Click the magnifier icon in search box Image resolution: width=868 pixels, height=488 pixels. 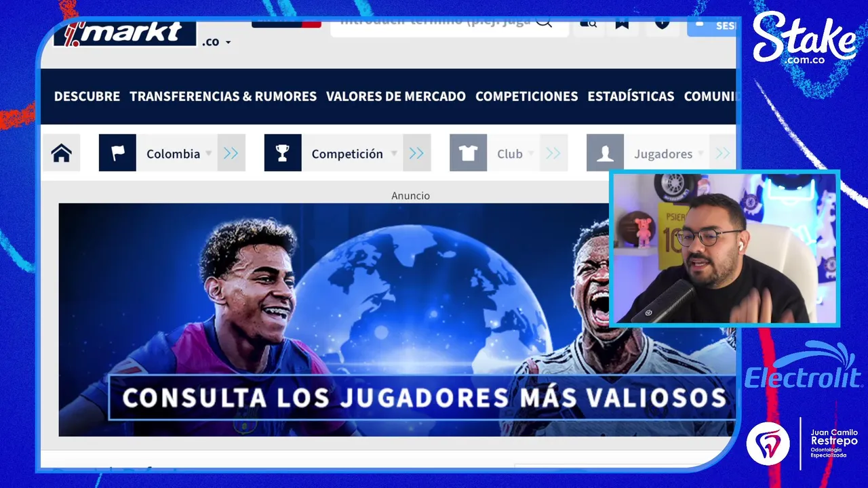(544, 21)
